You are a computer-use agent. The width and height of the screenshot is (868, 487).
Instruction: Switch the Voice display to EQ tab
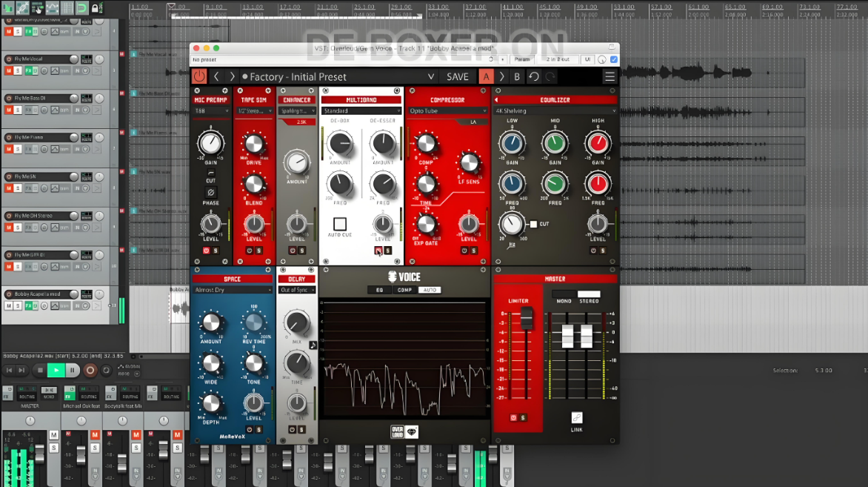tap(379, 290)
